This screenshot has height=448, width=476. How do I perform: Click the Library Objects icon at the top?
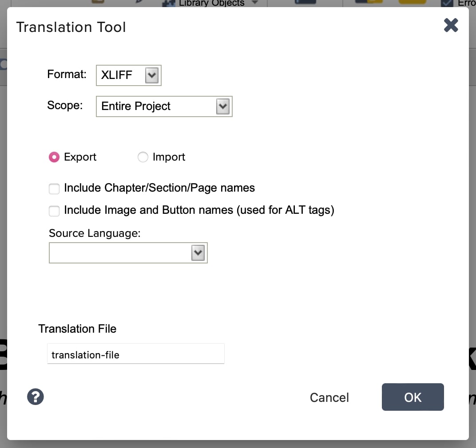(168, 3)
